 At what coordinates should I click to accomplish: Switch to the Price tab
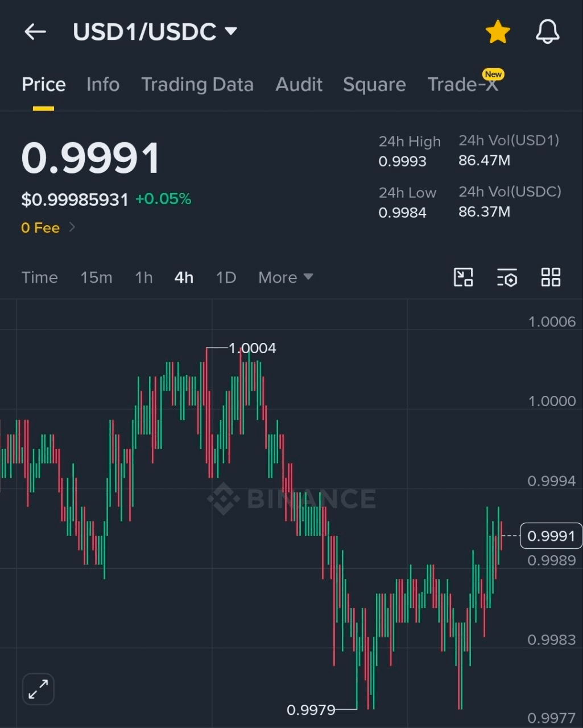click(44, 85)
